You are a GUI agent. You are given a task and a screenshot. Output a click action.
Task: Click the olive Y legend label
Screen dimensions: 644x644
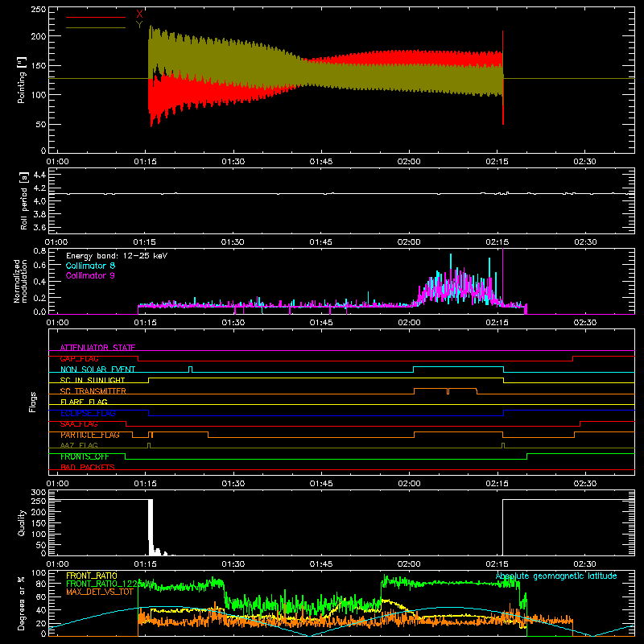click(x=139, y=25)
